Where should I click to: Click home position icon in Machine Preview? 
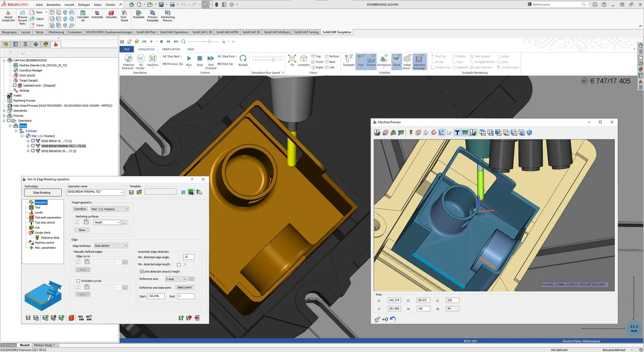point(377,319)
